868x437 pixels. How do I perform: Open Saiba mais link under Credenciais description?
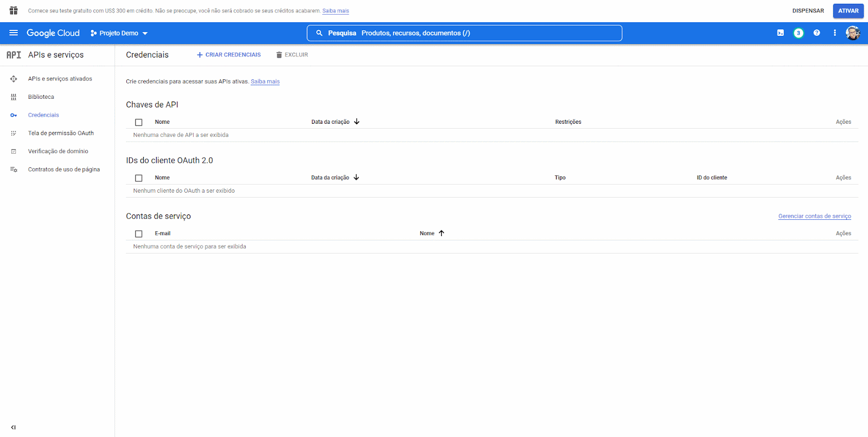click(x=265, y=81)
